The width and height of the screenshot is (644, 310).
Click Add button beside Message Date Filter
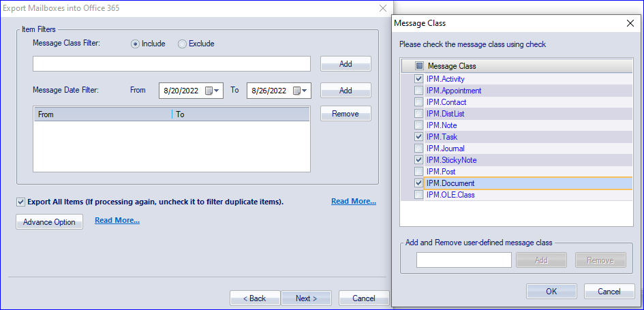(346, 91)
